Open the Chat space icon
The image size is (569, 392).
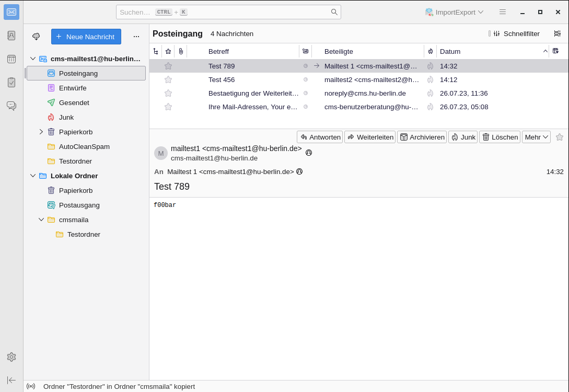pyautogui.click(x=11, y=106)
